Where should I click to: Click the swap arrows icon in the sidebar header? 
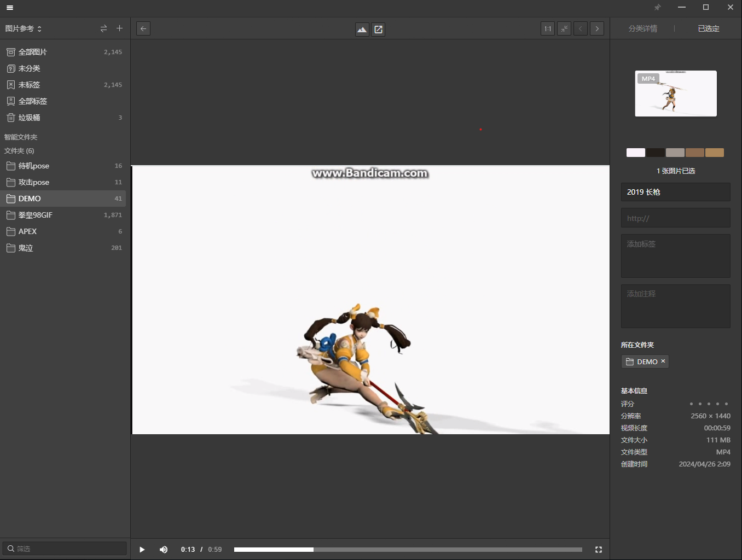pyautogui.click(x=103, y=28)
